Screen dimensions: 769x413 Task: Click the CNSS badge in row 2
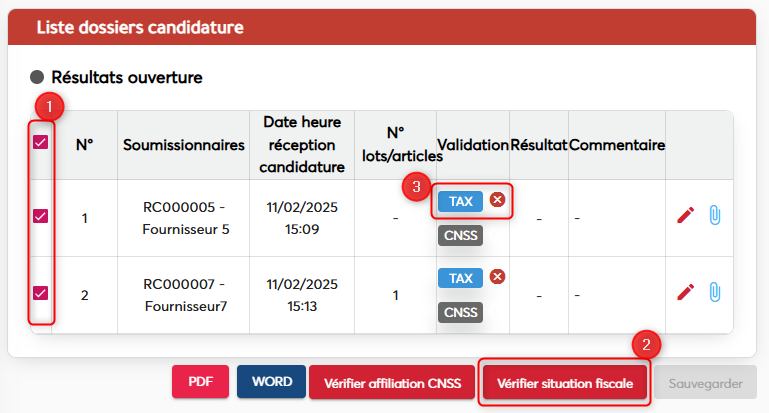pyautogui.click(x=460, y=313)
